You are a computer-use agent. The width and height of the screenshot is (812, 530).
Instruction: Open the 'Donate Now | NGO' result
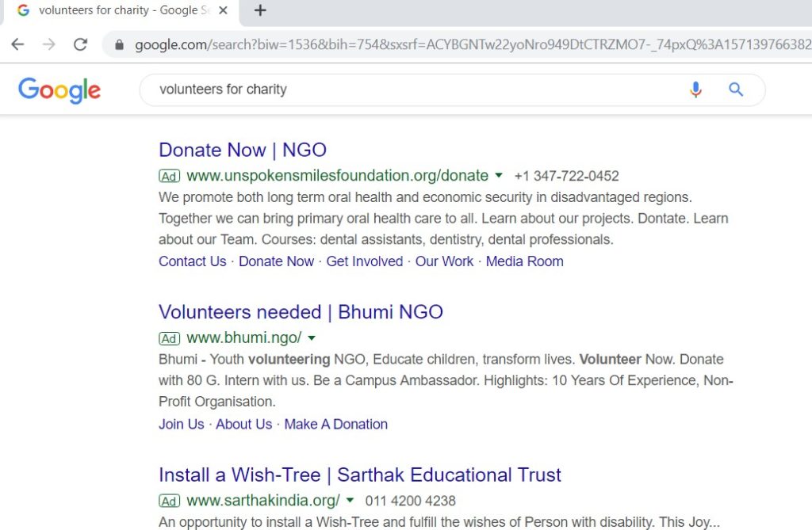click(243, 150)
